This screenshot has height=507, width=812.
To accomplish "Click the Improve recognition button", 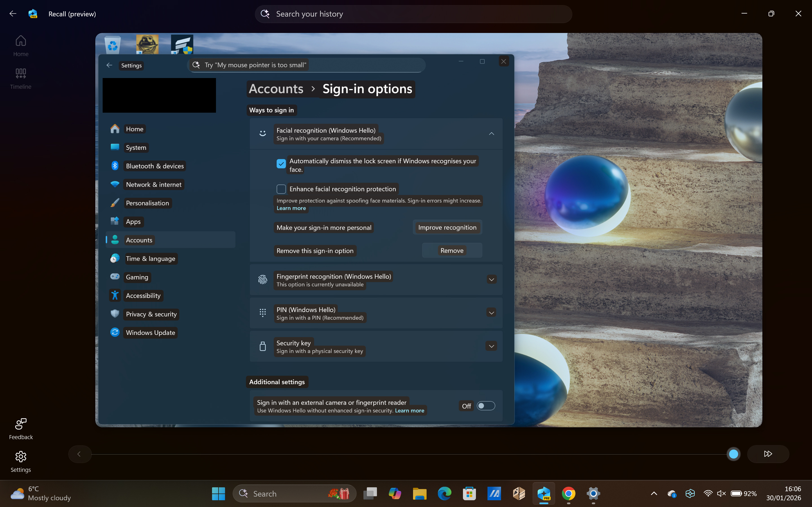I will click(x=447, y=227).
